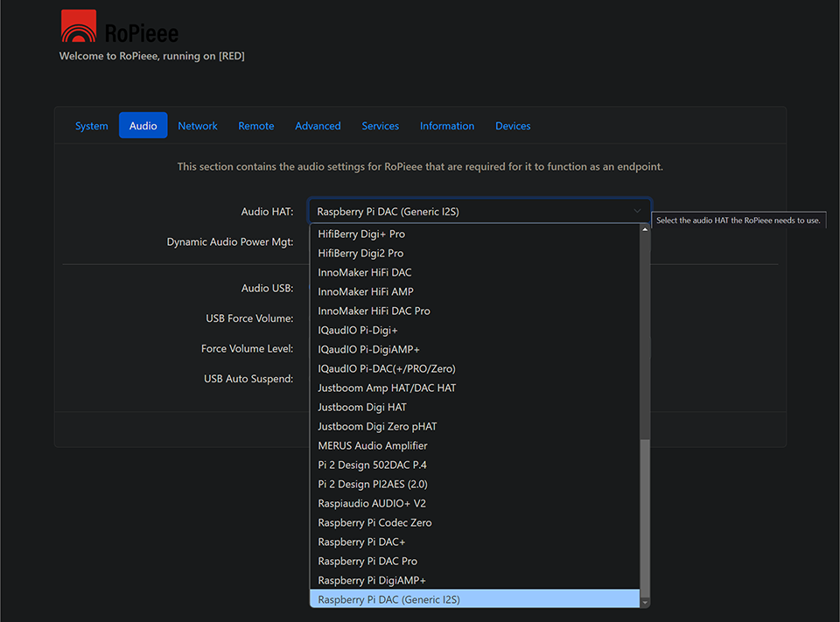
Task: Choose HifiBerry Digi+ Pro from list
Action: click(x=361, y=234)
